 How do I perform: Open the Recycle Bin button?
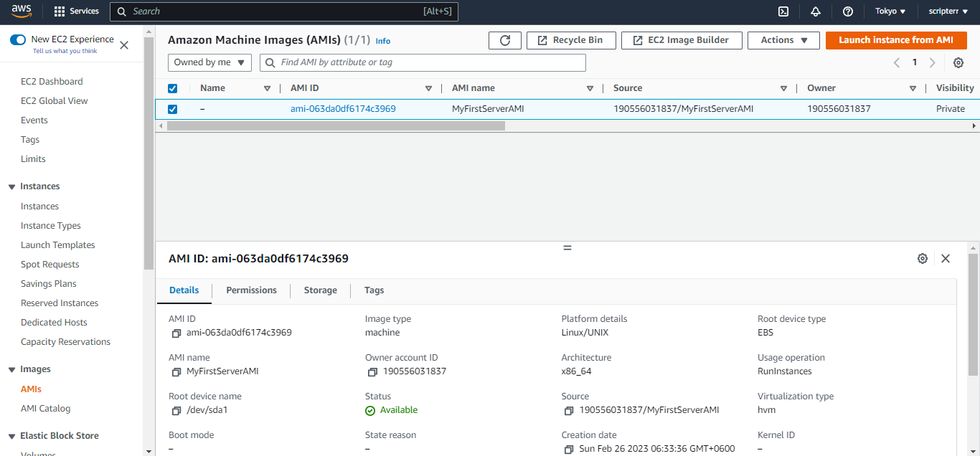tap(571, 40)
